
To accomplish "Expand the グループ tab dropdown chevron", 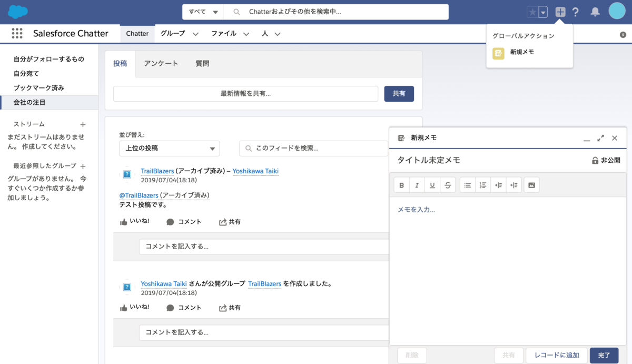I will [x=195, y=33].
